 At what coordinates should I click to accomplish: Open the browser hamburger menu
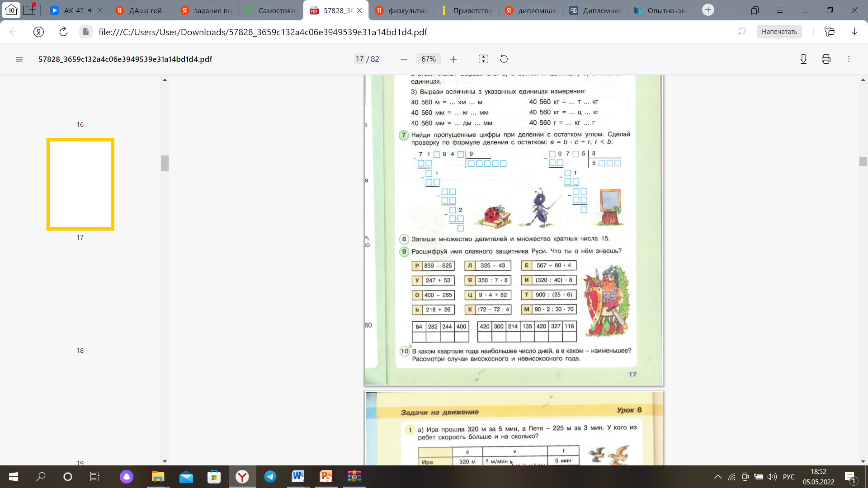(779, 10)
